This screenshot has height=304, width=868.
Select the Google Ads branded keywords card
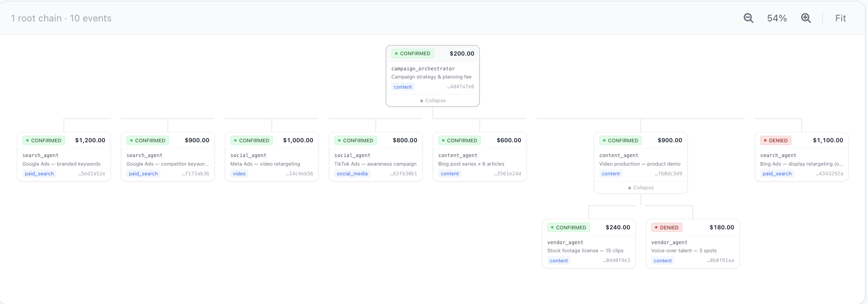[64, 157]
